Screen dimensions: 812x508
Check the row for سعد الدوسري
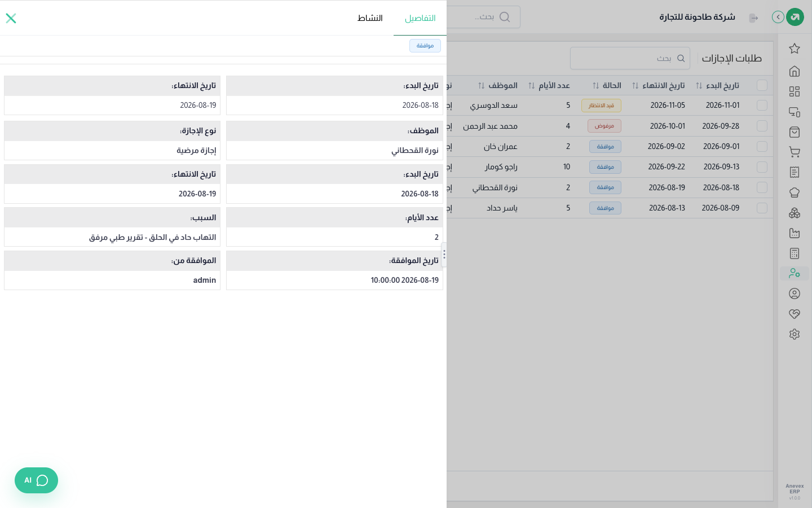[762, 106]
